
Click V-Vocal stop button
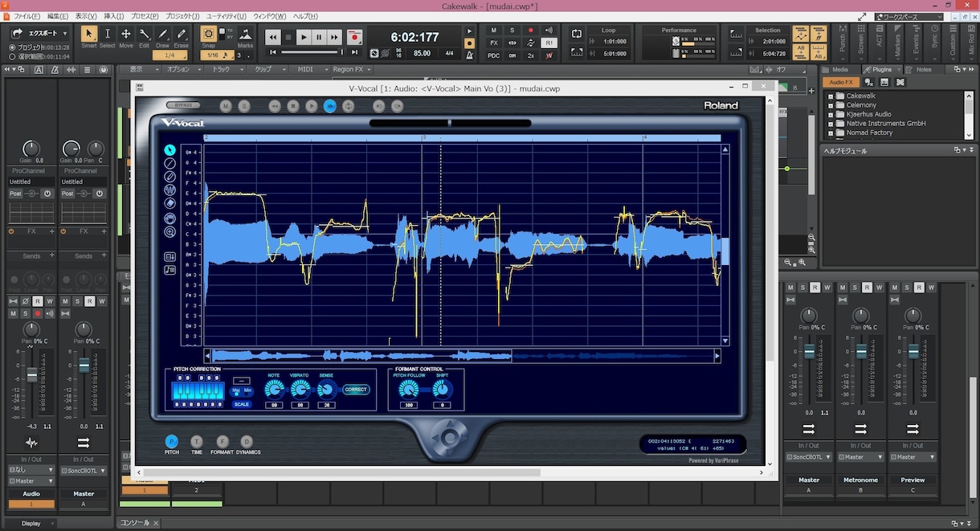[293, 106]
